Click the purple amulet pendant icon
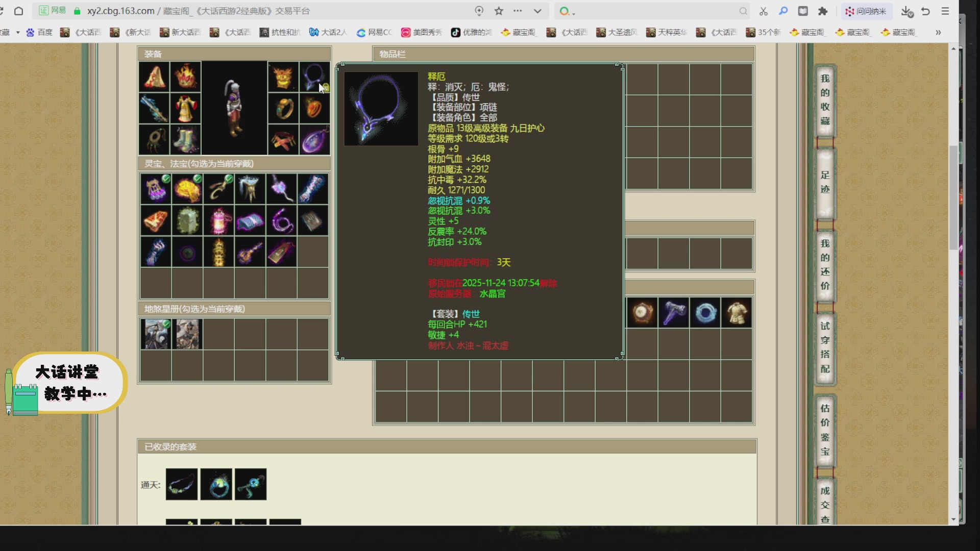Image resolution: width=980 pixels, height=551 pixels. [314, 139]
